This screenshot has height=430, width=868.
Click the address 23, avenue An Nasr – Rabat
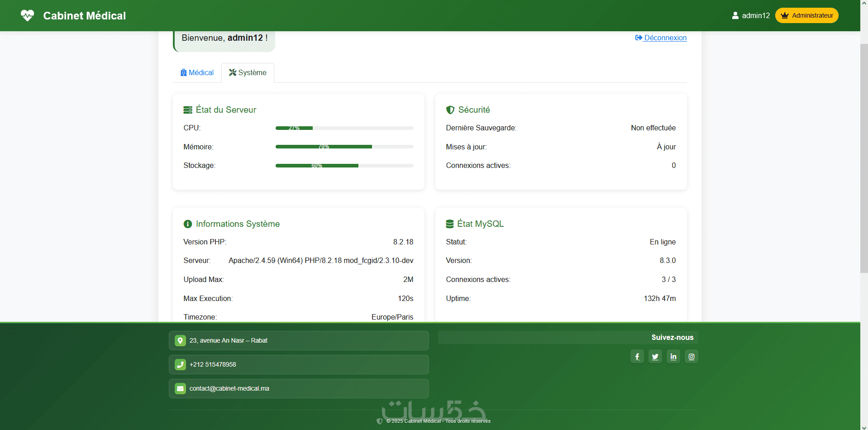click(229, 340)
